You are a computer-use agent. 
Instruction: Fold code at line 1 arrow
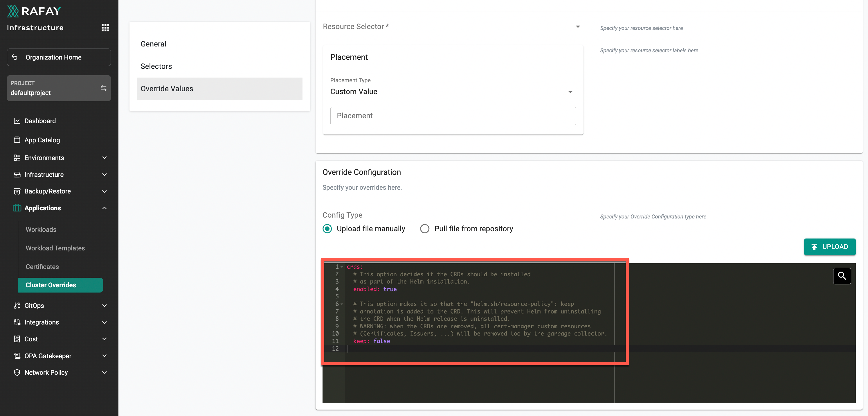(342, 267)
